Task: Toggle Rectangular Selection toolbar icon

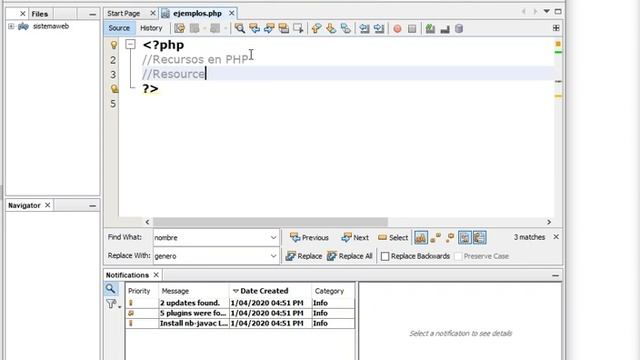Action: pyautogui.click(x=298, y=29)
